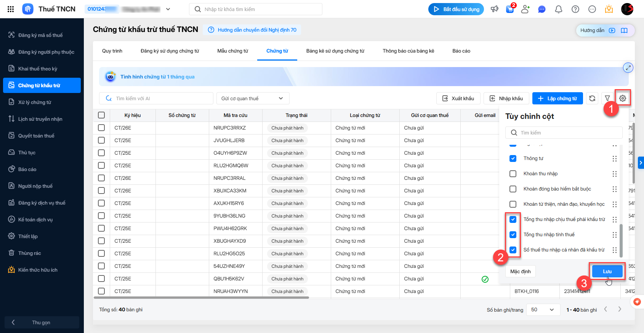Click the announcement megaphone icon

point(494,9)
